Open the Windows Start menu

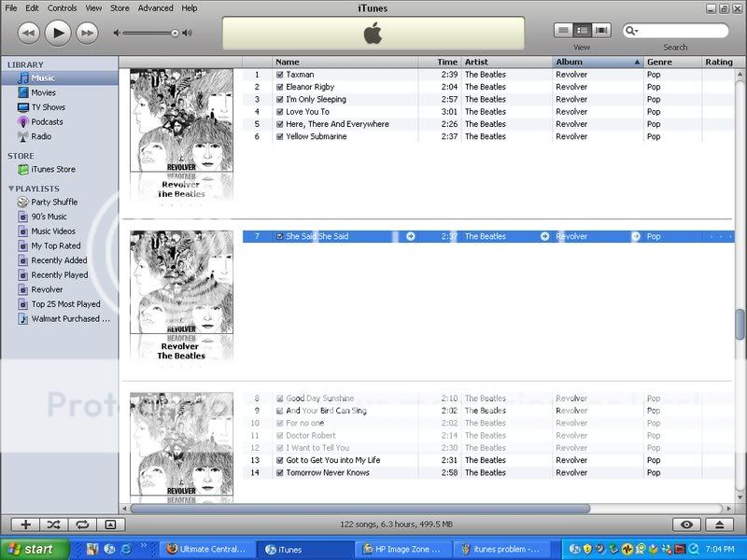tap(35, 549)
